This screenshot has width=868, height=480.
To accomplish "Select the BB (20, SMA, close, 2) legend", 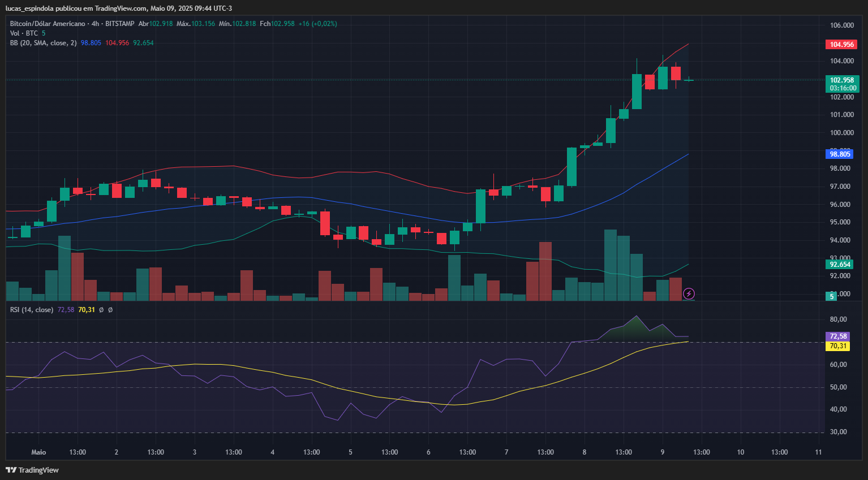I will coord(43,43).
